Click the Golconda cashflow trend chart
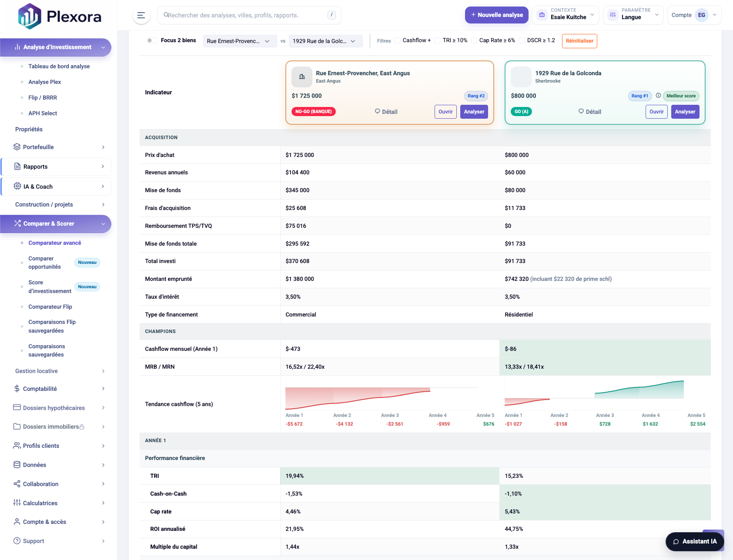This screenshot has width=733, height=560. [x=604, y=395]
